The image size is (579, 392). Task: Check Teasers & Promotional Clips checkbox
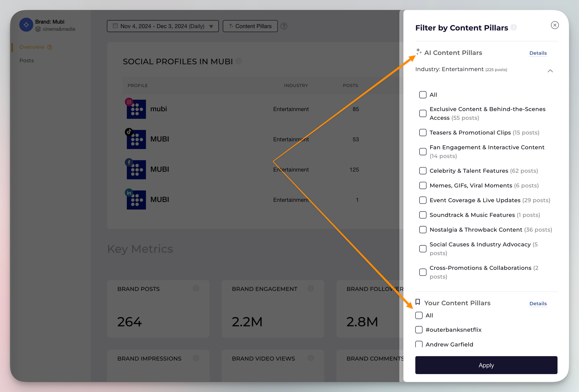[423, 132]
